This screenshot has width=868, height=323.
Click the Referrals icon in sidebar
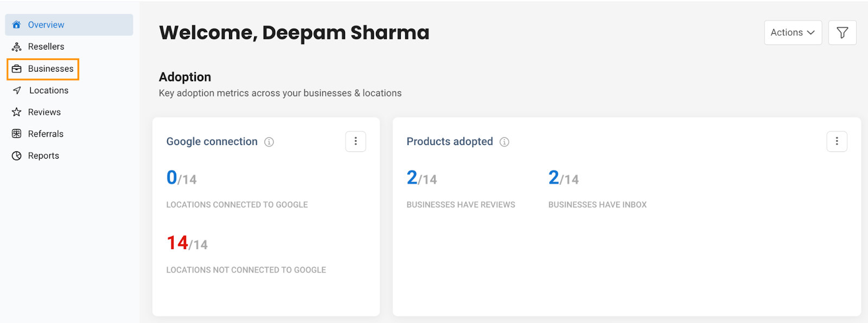(17, 134)
